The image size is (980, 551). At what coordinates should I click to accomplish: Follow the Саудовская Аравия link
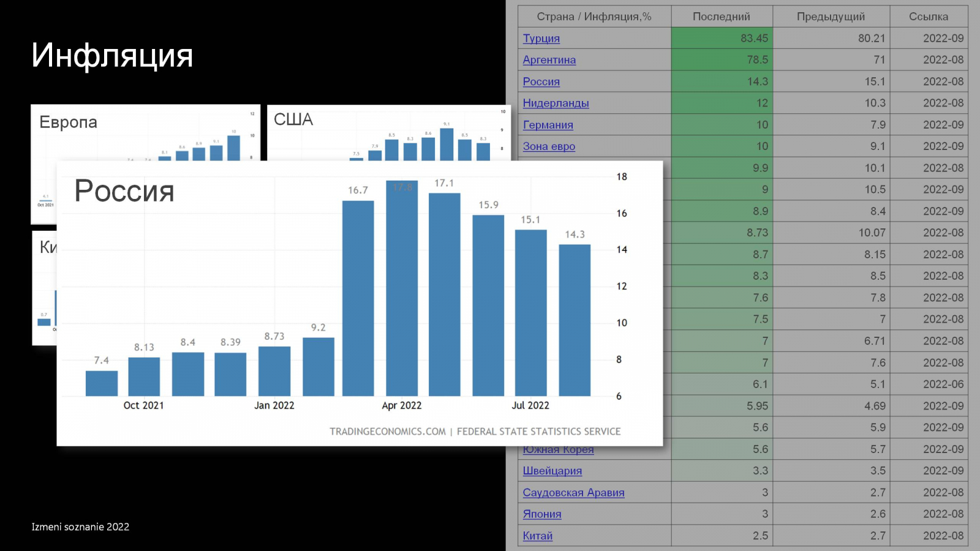(x=573, y=492)
